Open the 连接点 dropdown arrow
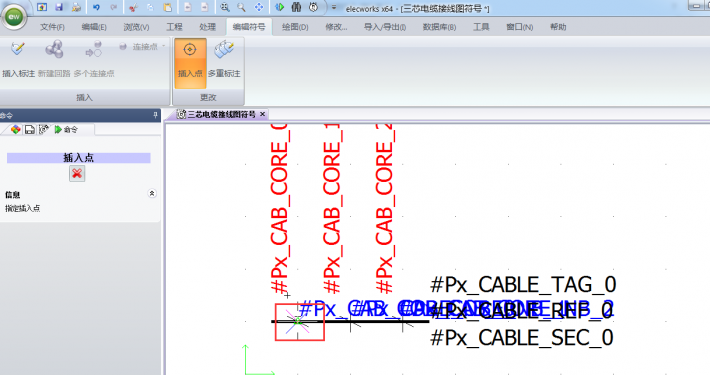 [x=163, y=46]
